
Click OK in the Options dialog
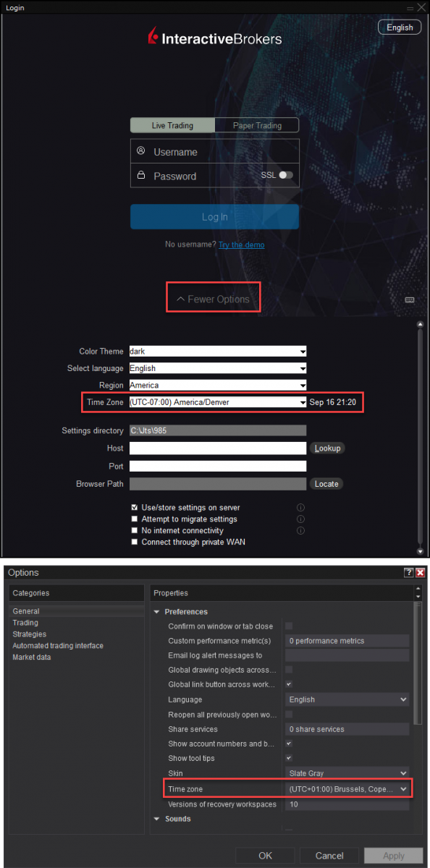266,856
